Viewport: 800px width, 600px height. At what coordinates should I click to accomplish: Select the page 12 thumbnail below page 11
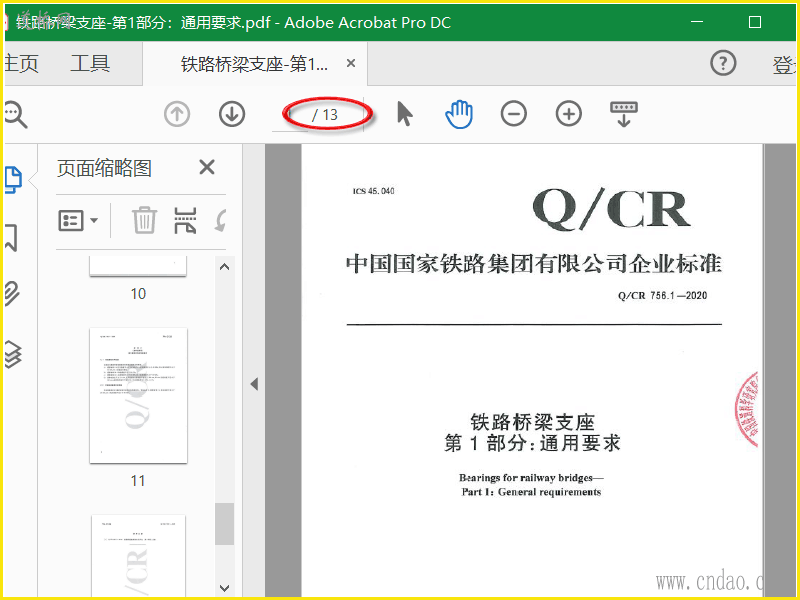click(x=138, y=555)
